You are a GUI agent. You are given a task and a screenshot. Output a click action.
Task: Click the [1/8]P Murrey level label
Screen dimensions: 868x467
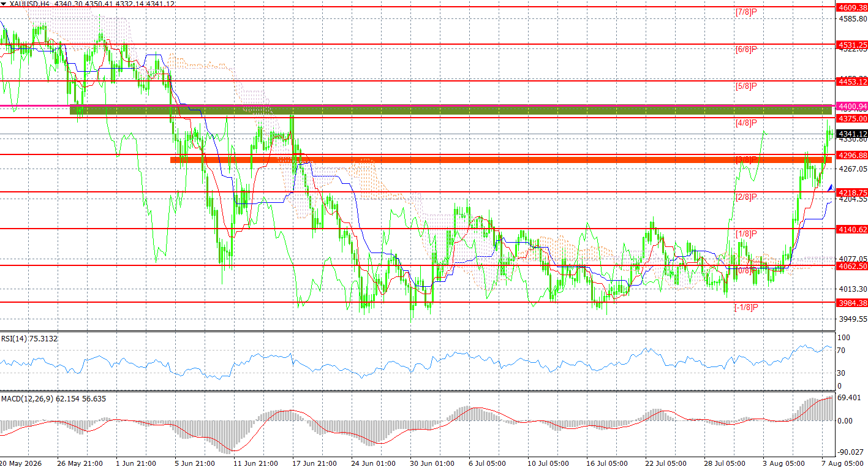tap(746, 233)
